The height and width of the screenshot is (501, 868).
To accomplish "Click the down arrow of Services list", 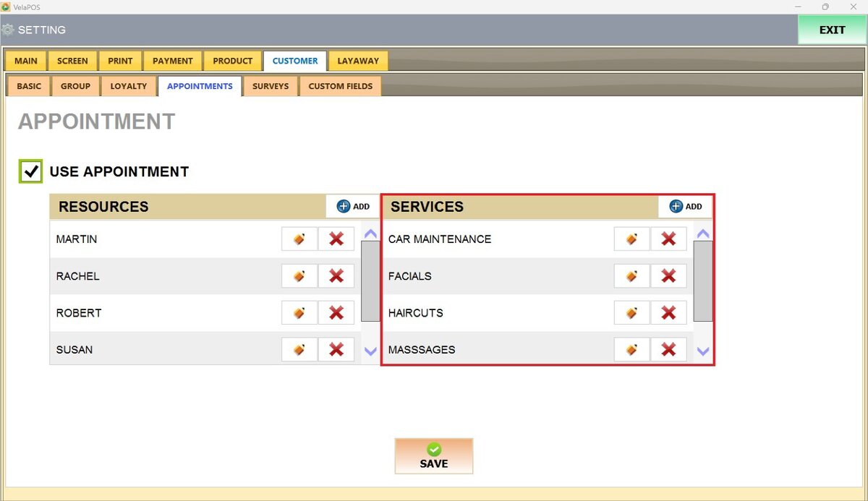I will [702, 351].
